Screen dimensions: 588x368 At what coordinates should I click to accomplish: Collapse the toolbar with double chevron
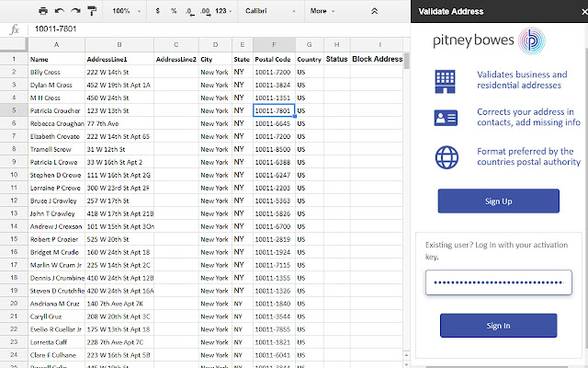[x=374, y=11]
